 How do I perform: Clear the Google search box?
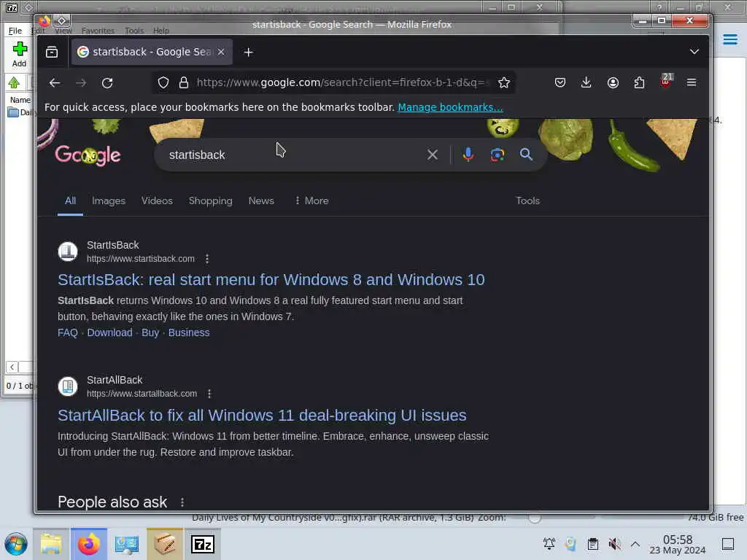(x=433, y=155)
